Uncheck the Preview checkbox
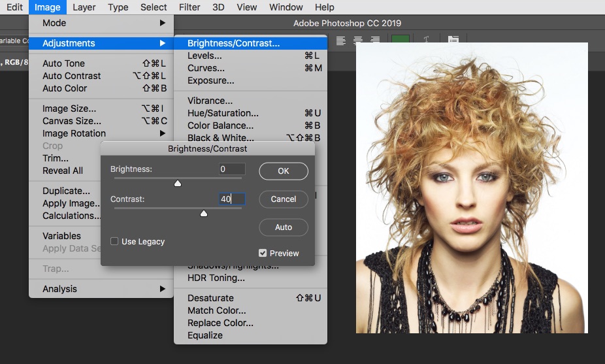This screenshot has height=364, width=605. 263,253
